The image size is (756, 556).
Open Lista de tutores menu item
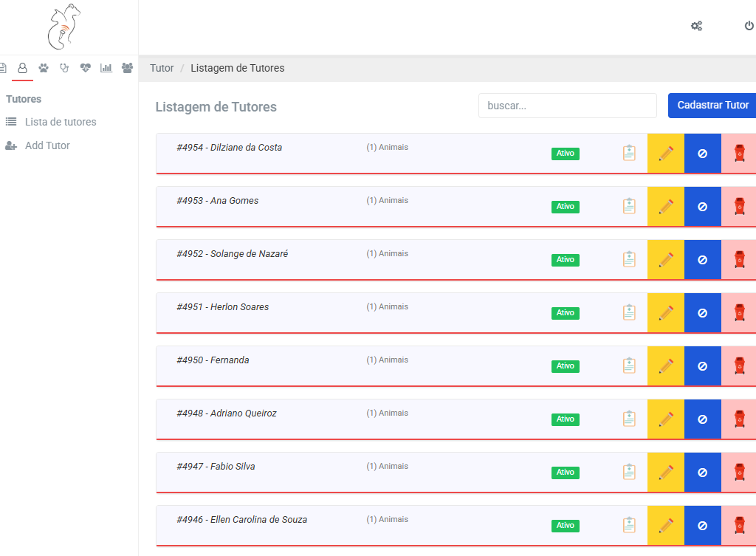pos(61,122)
